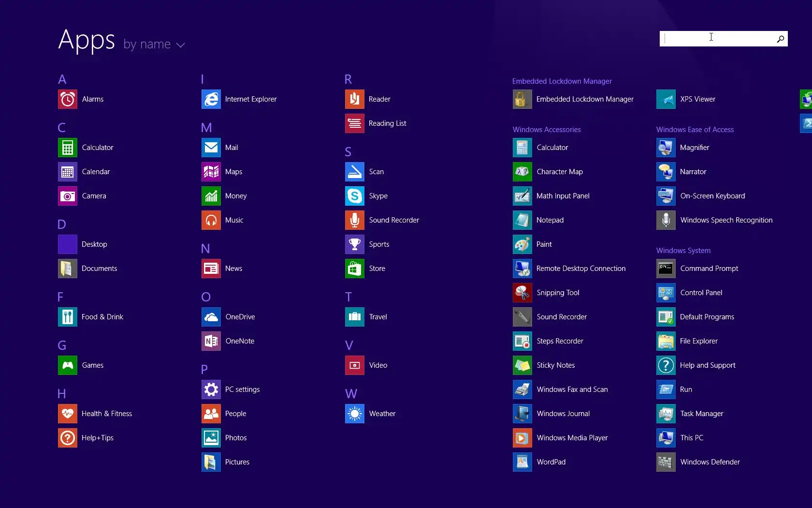812x508 pixels.
Task: Select the 'WordPad' label
Action: tap(551, 462)
